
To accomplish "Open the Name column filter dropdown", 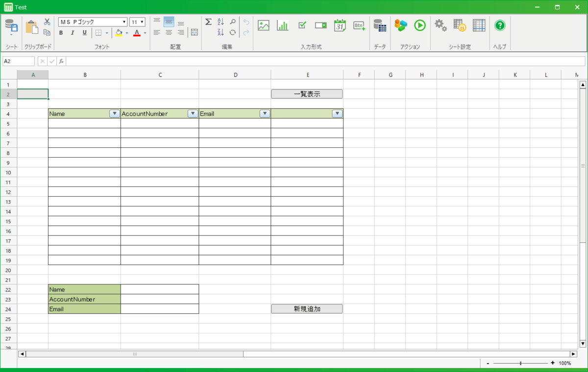I will (115, 114).
